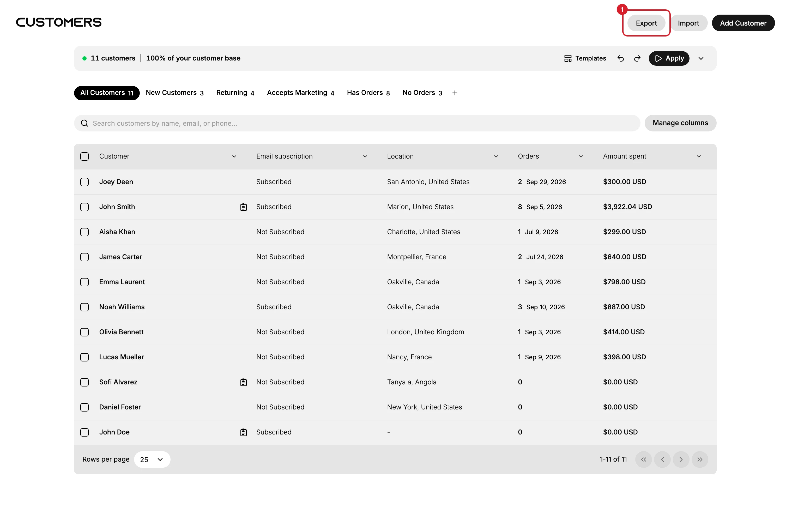The height and width of the screenshot is (532, 798).
Task: Open the note icon beside Sofi Alvarez
Action: pos(244,382)
